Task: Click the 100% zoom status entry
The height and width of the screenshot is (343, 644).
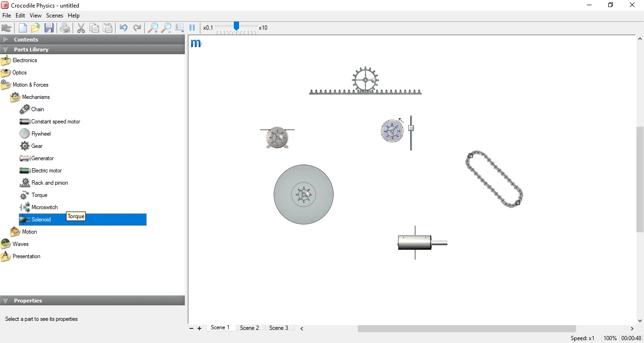Action: pos(610,338)
